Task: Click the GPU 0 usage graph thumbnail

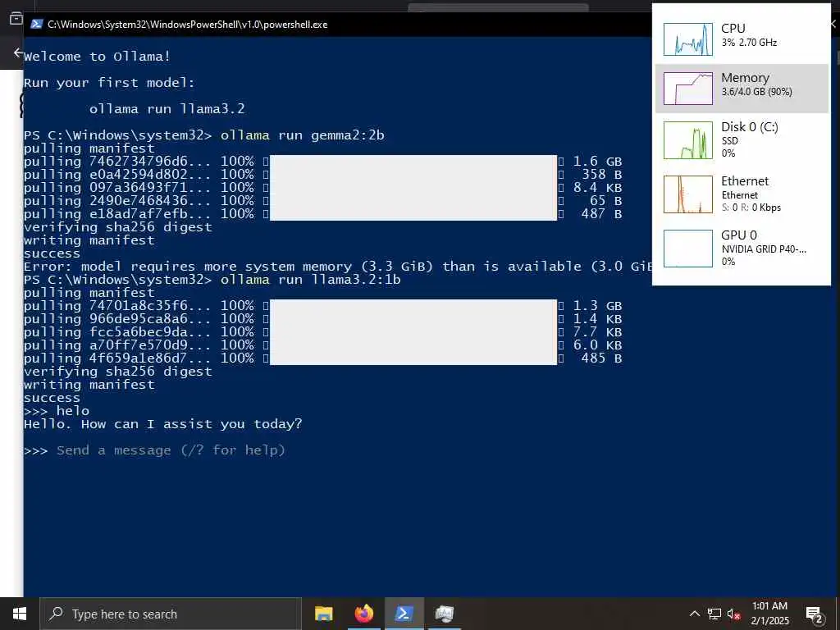Action: point(688,248)
